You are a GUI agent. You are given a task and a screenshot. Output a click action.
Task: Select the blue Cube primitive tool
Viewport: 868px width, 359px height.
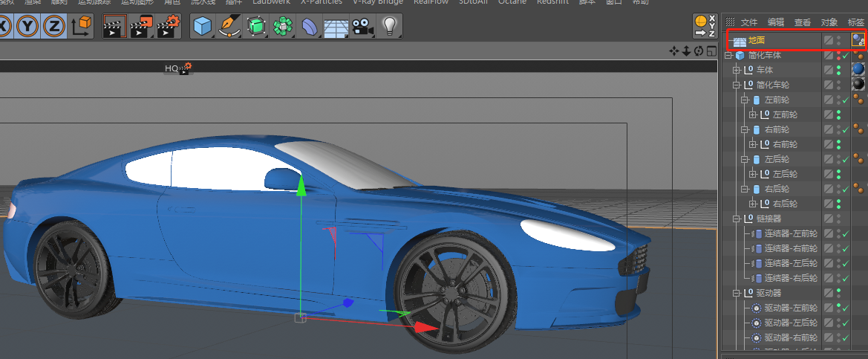pyautogui.click(x=203, y=25)
